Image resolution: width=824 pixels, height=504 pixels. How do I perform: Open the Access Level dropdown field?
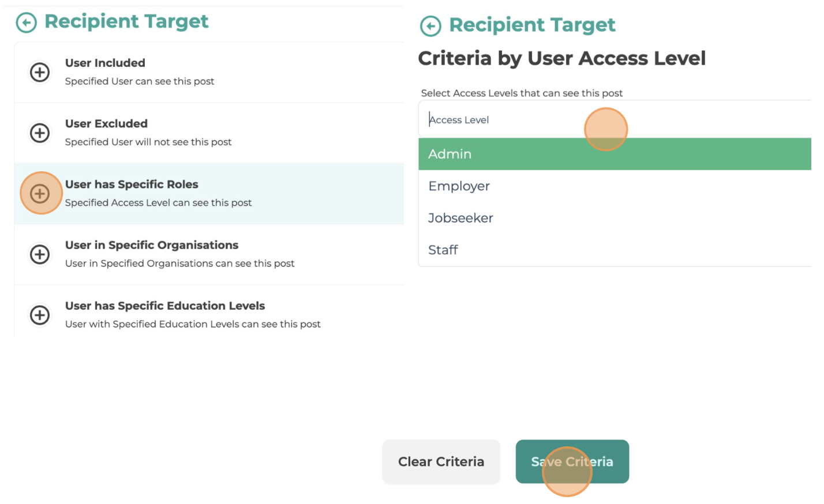click(615, 120)
